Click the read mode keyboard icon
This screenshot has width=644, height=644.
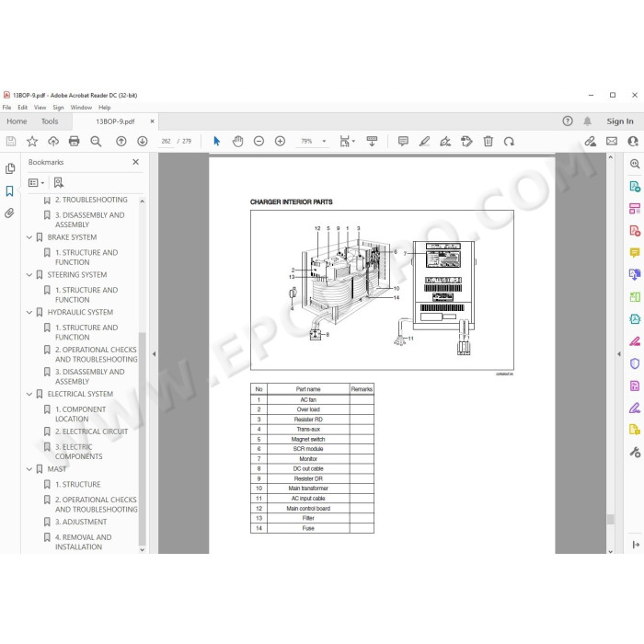coord(372,142)
